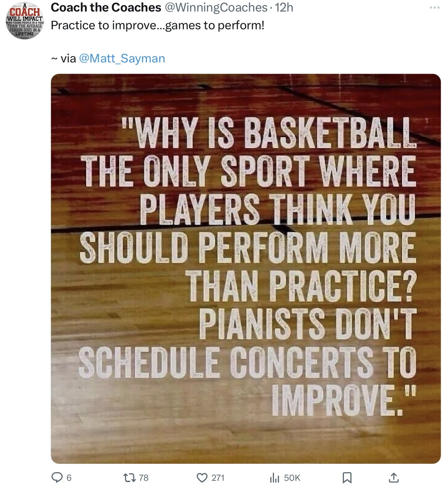
Task: Click the reply count of 6
Action: pos(69,478)
